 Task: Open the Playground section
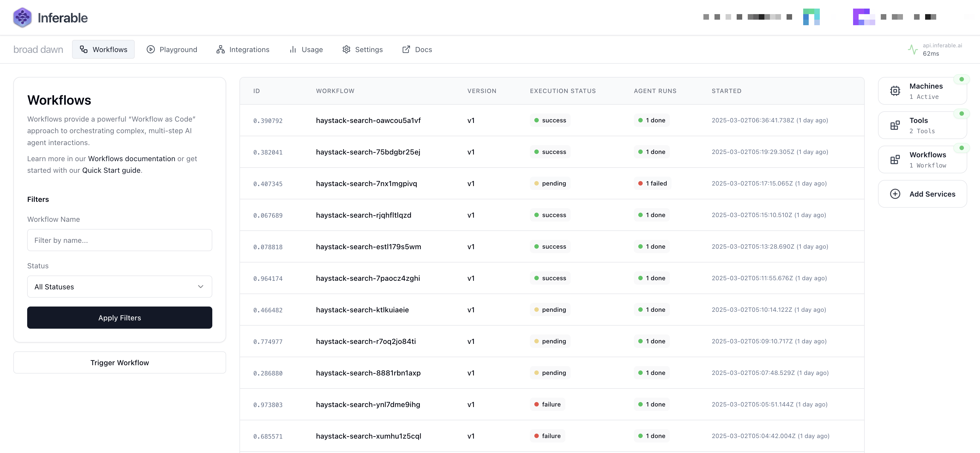pos(172,49)
